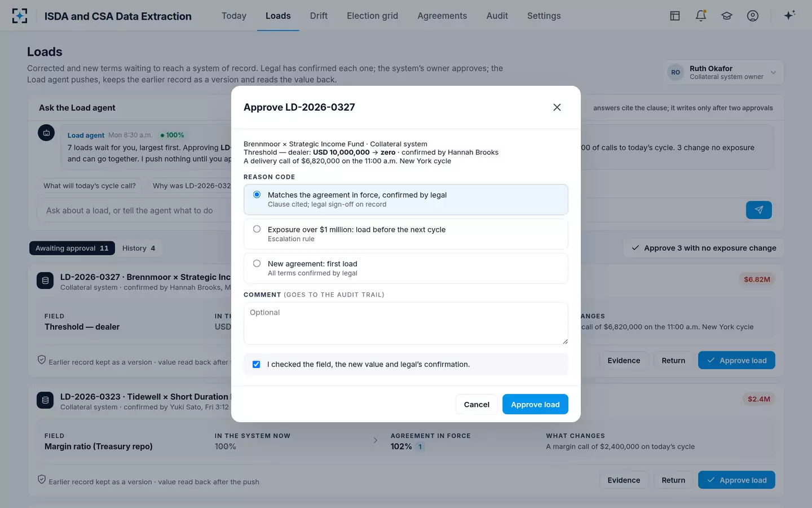Open Evidence for LD-2026-0323
812x508 pixels.
[x=624, y=480]
